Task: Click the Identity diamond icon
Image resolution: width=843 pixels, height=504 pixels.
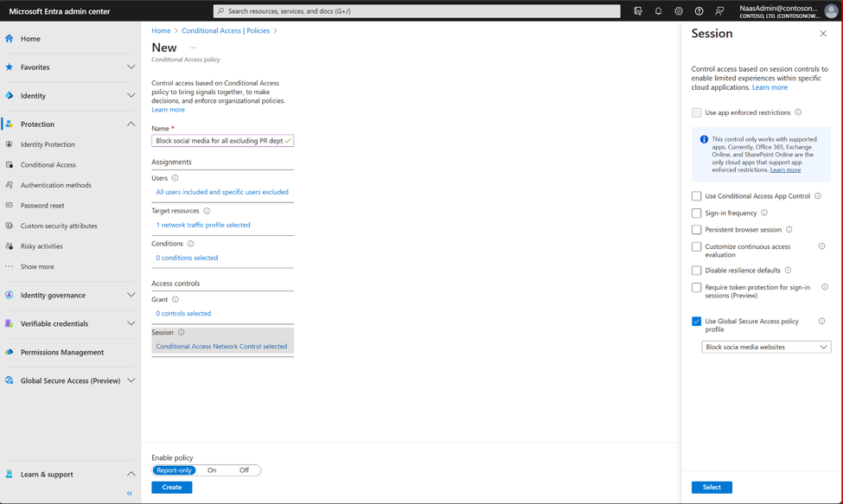Action: 10,96
